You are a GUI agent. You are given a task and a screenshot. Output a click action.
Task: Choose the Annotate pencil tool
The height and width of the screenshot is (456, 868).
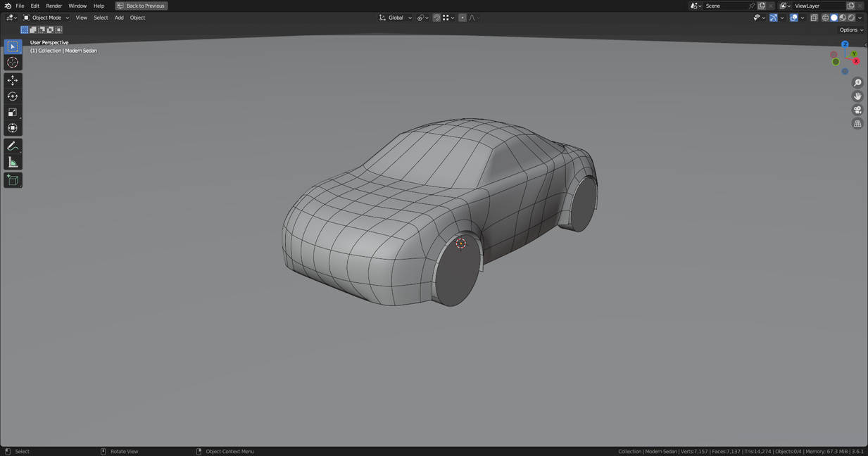click(13, 146)
